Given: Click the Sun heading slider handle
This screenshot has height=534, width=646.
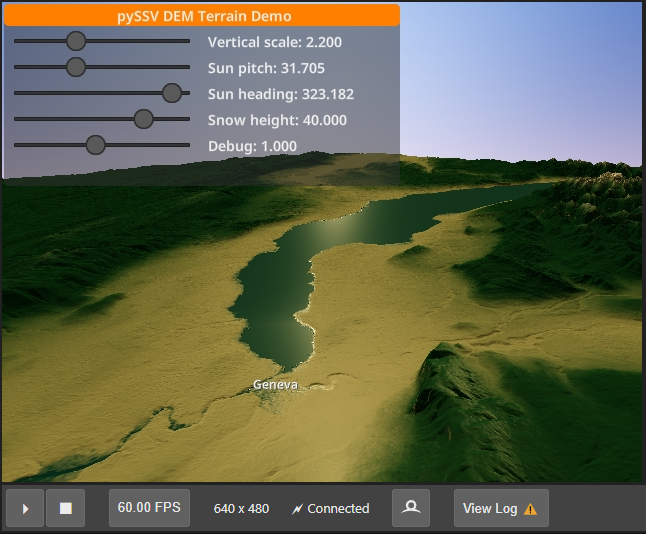Looking at the screenshot, I should 172,93.
